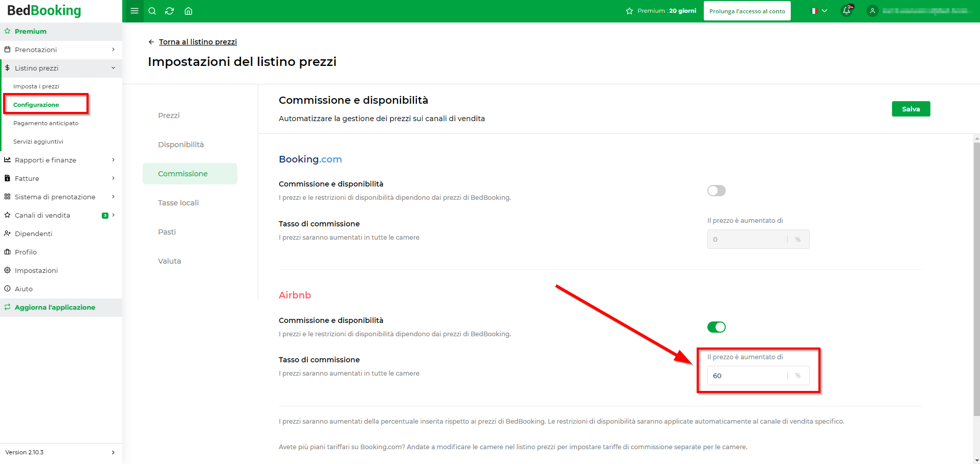Select the Tasse locali tab

point(179,203)
